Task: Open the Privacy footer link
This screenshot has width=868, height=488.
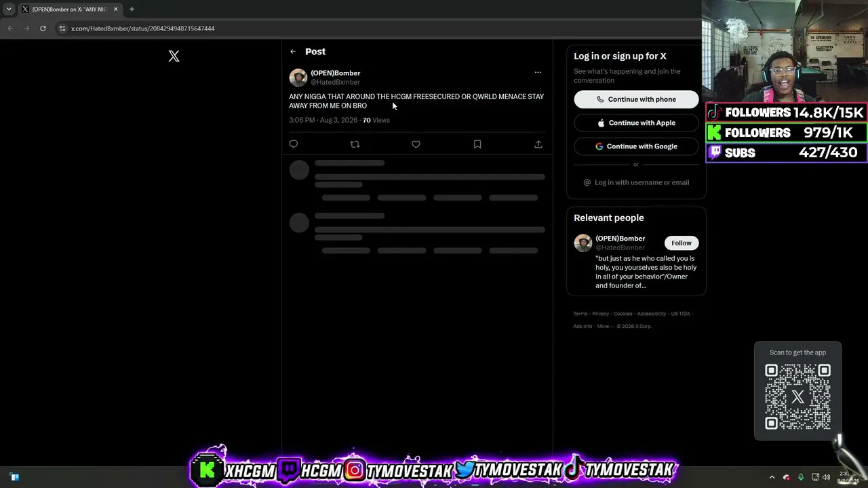Action: pyautogui.click(x=600, y=314)
